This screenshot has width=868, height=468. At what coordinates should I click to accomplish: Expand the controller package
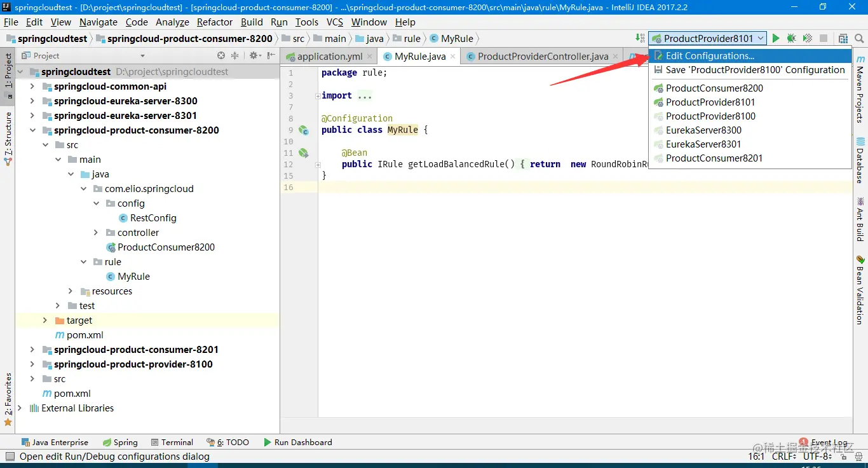(x=96, y=233)
